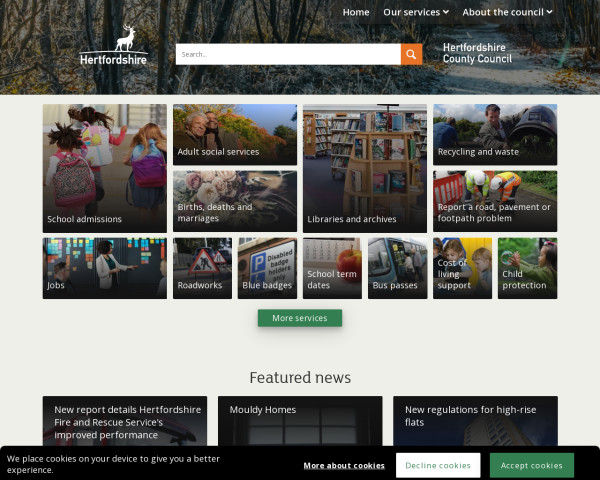Image resolution: width=600 pixels, height=480 pixels.
Task: Focus the Search input field
Action: (288, 54)
